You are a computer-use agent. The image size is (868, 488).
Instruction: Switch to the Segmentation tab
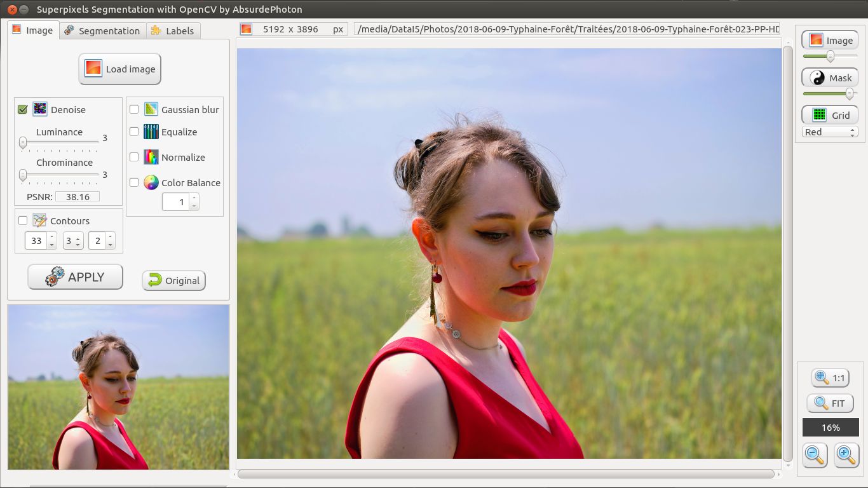tap(102, 30)
